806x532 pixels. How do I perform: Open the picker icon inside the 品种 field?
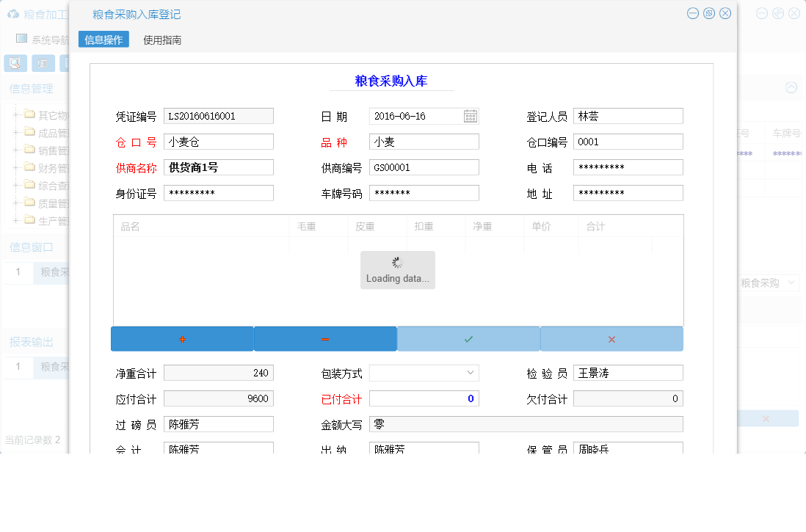[x=469, y=142]
